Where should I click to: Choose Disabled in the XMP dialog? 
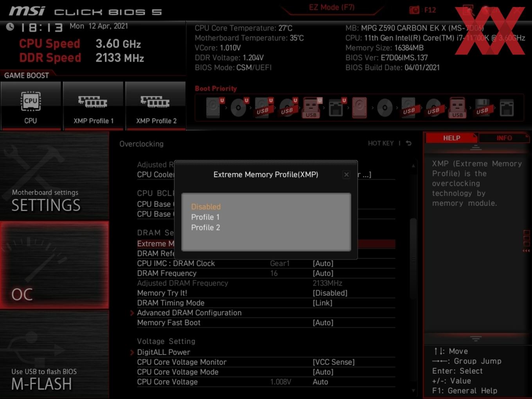click(206, 207)
